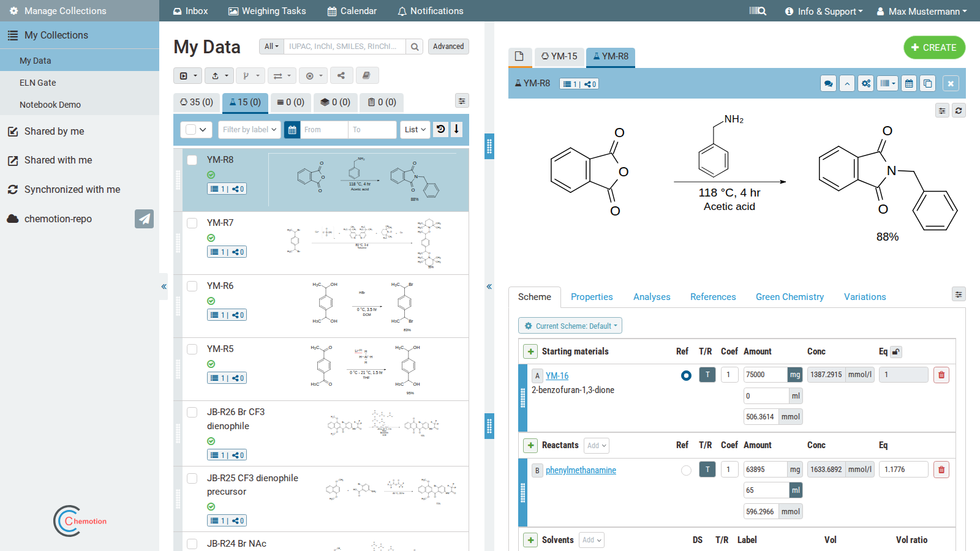The width and height of the screenshot is (980, 551).
Task: Open the Green Chemistry tab
Action: 790,297
